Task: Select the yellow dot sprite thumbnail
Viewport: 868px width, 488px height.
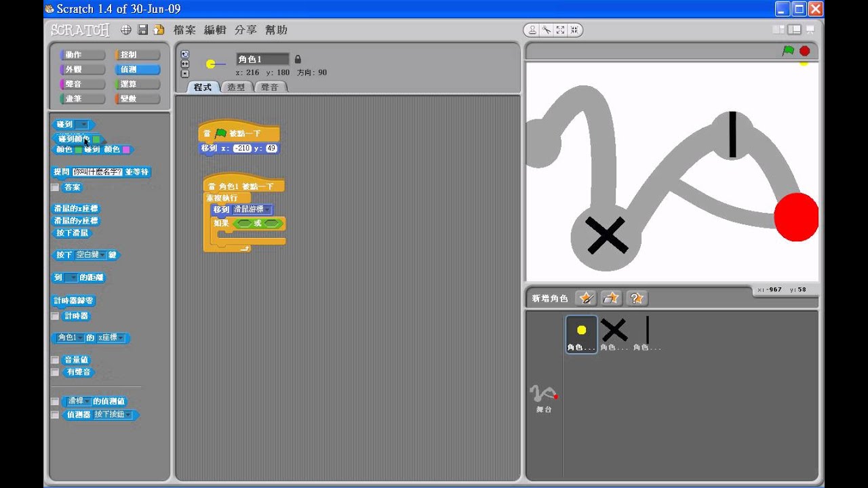Action: 581,334
